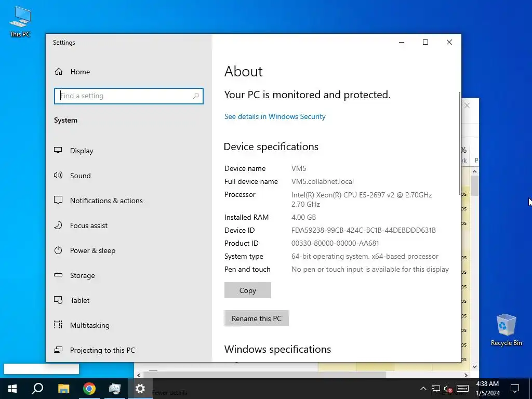Click the Projecting to this PC icon
This screenshot has width=532, height=399.
click(x=58, y=350)
